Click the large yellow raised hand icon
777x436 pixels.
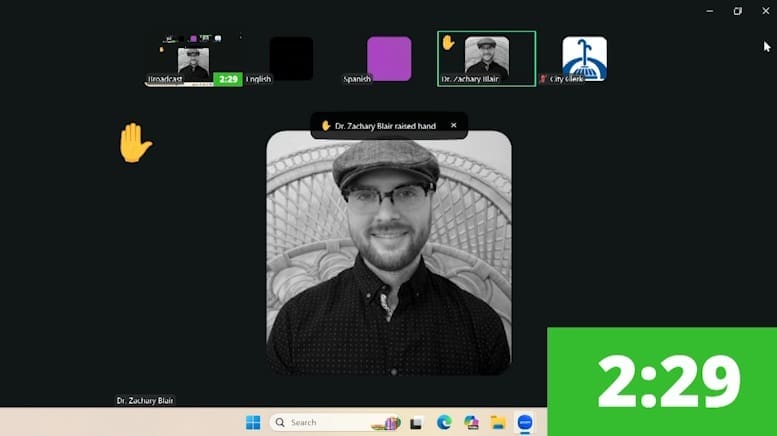click(x=135, y=143)
